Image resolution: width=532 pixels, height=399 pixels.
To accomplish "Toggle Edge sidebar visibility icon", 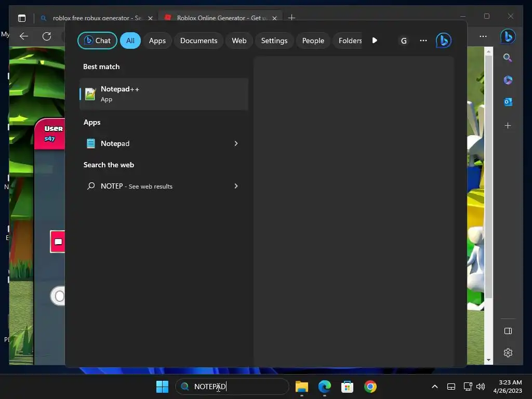I will coord(508,331).
